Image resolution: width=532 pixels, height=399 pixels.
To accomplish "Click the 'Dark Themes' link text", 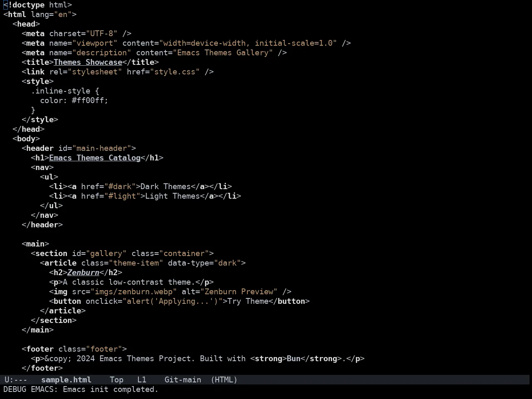I will (165, 187).
